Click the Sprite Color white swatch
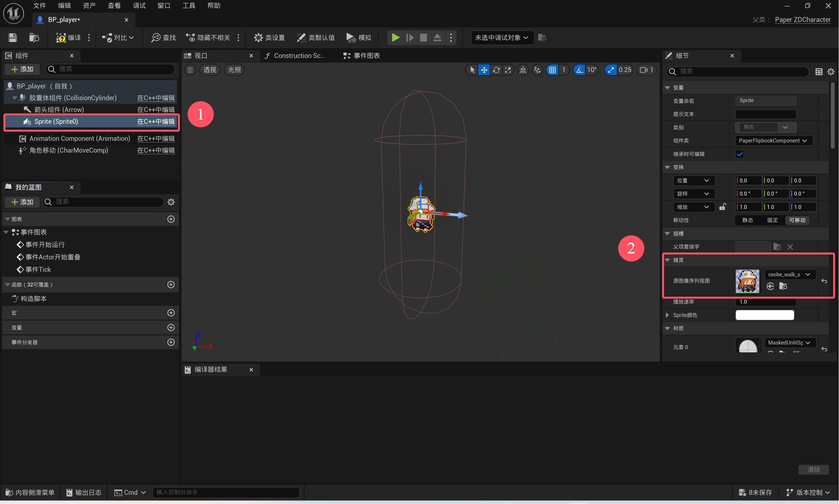This screenshot has width=839, height=504. pyautogui.click(x=765, y=315)
